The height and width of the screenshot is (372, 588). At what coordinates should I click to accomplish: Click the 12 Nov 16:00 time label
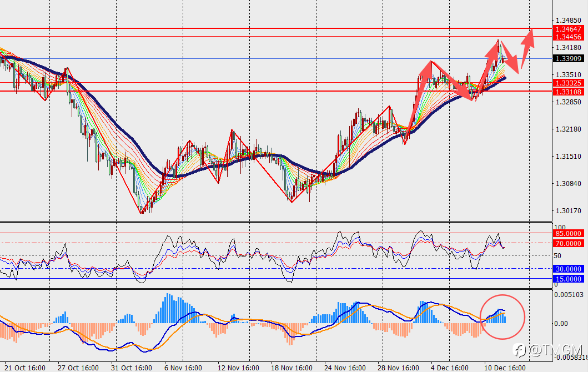(x=238, y=368)
